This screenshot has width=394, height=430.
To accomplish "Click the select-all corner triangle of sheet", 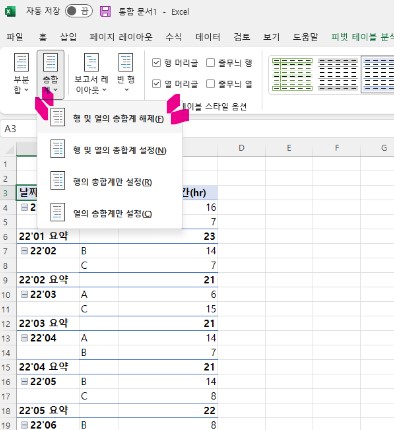I will point(9,149).
